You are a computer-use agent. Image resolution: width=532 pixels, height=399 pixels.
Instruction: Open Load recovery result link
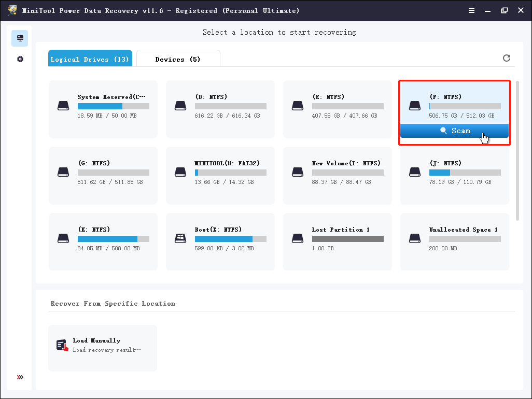(x=107, y=350)
